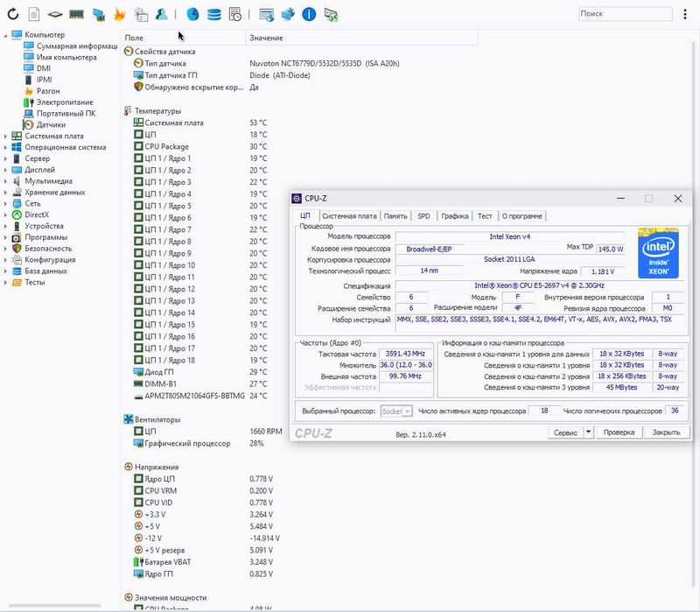700x612 pixels.
Task: Expand the Хранение данных tree node
Action: coord(5,192)
